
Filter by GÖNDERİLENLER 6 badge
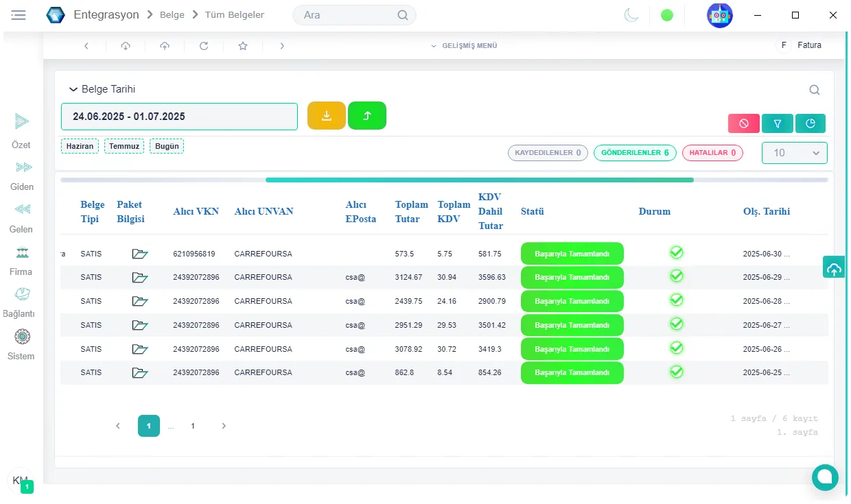point(635,153)
